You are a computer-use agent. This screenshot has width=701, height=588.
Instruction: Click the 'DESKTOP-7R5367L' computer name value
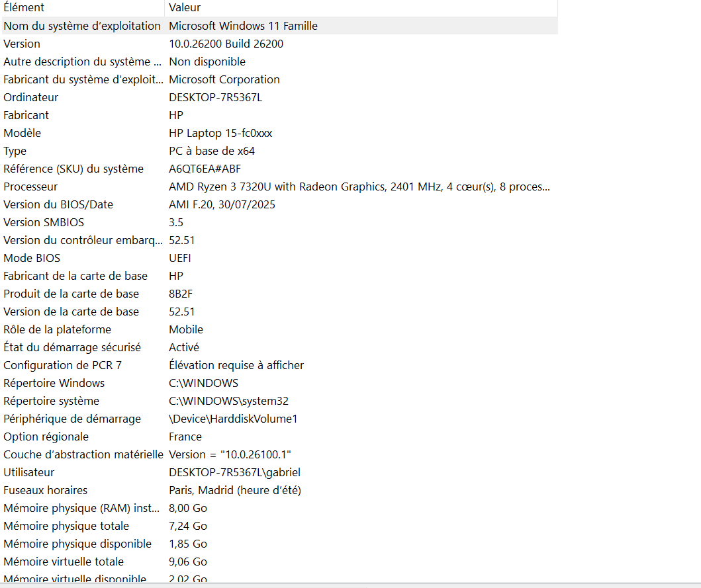click(216, 97)
